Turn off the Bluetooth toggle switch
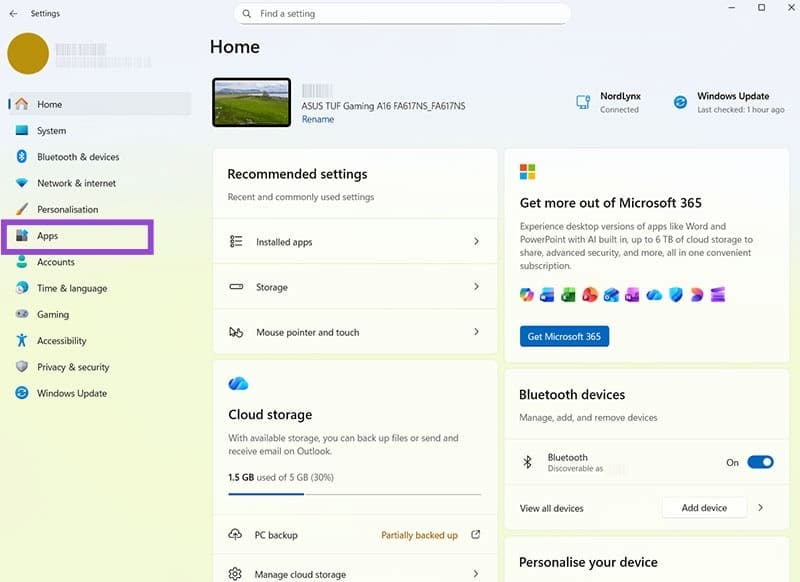Viewport: 800px width, 582px height. [x=760, y=462]
